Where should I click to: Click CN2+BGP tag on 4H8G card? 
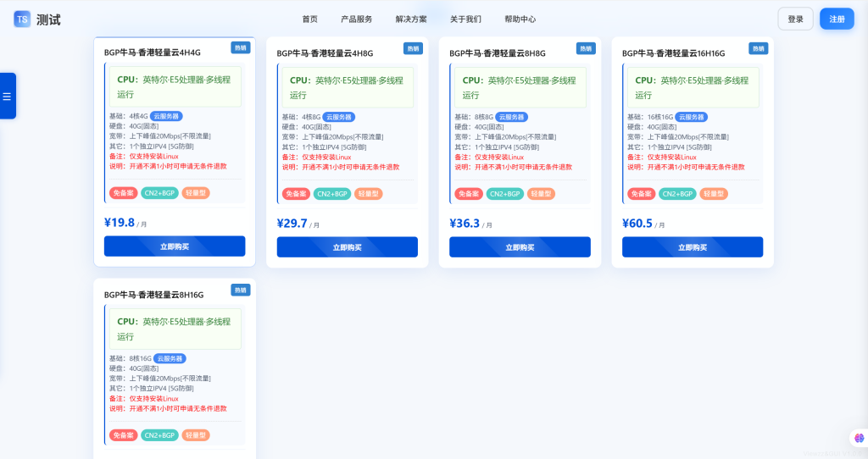332,194
